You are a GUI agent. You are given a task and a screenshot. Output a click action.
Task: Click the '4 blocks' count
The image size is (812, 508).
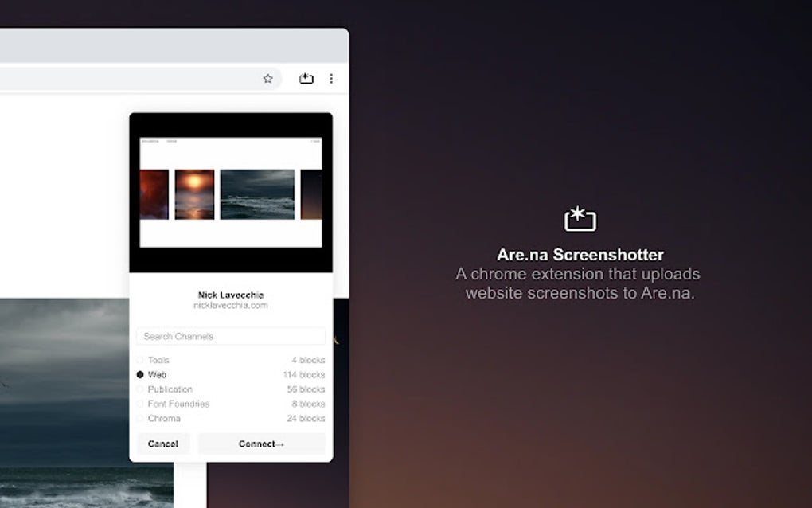pyautogui.click(x=308, y=360)
